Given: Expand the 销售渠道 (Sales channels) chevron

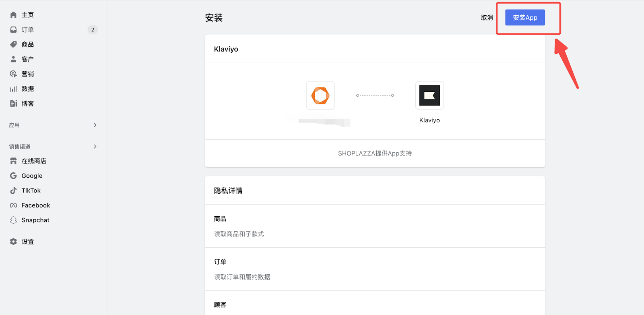Looking at the screenshot, I should coord(95,147).
